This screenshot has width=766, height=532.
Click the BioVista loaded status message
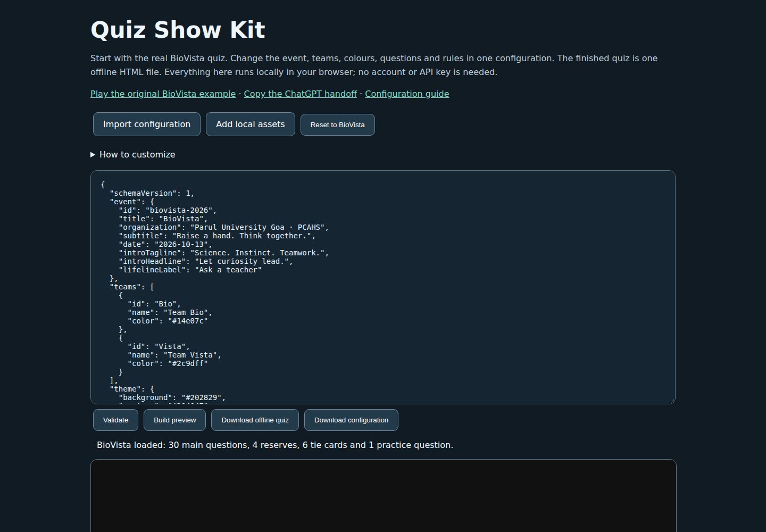(x=275, y=445)
